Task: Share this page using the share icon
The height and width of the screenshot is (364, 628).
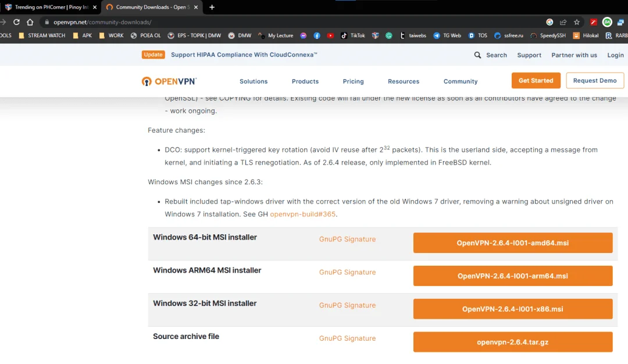Action: 563,22
